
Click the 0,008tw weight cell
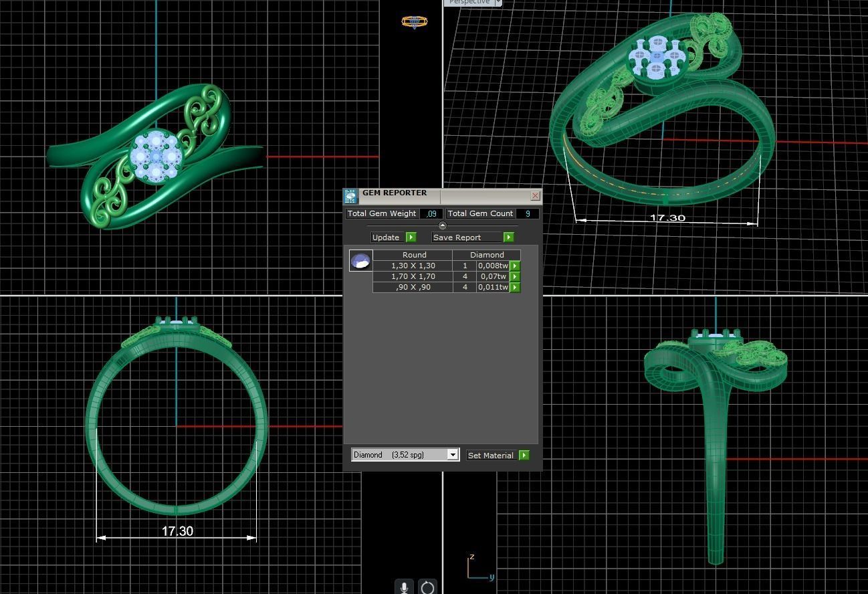coord(493,266)
